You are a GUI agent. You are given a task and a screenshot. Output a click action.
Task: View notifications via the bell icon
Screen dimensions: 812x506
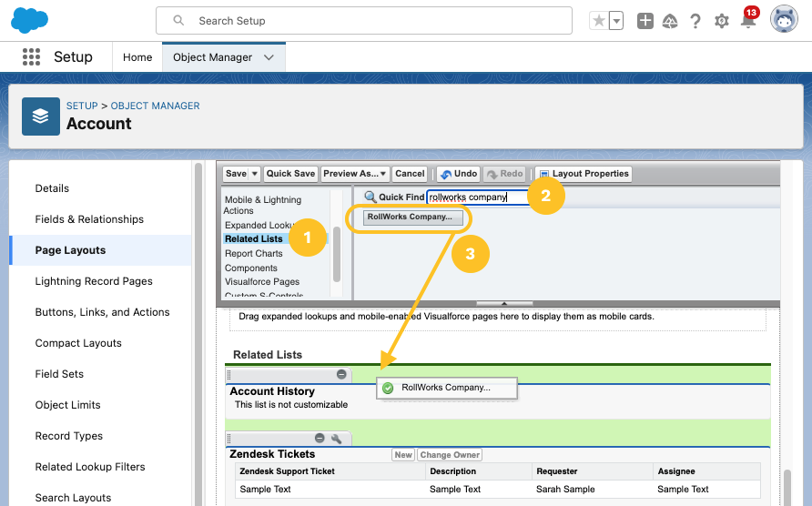748,21
